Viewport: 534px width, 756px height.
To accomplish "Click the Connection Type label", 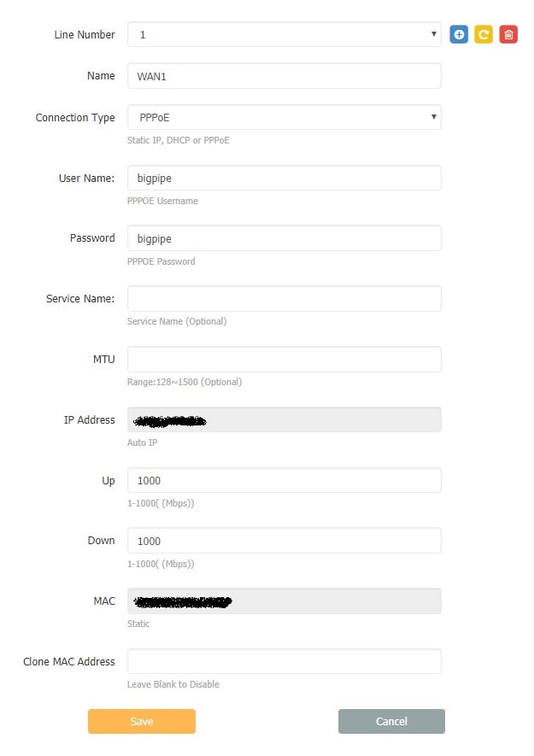I will (x=75, y=118).
